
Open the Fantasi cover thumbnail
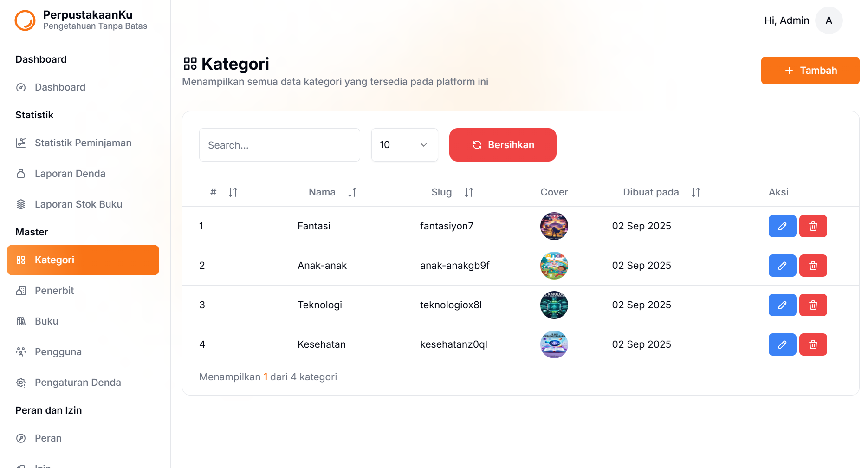pos(554,226)
